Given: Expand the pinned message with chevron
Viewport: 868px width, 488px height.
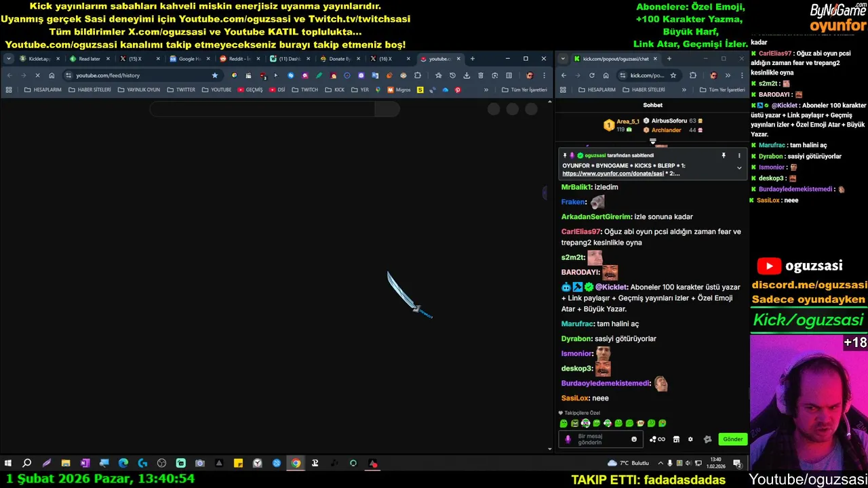Looking at the screenshot, I should (739, 167).
